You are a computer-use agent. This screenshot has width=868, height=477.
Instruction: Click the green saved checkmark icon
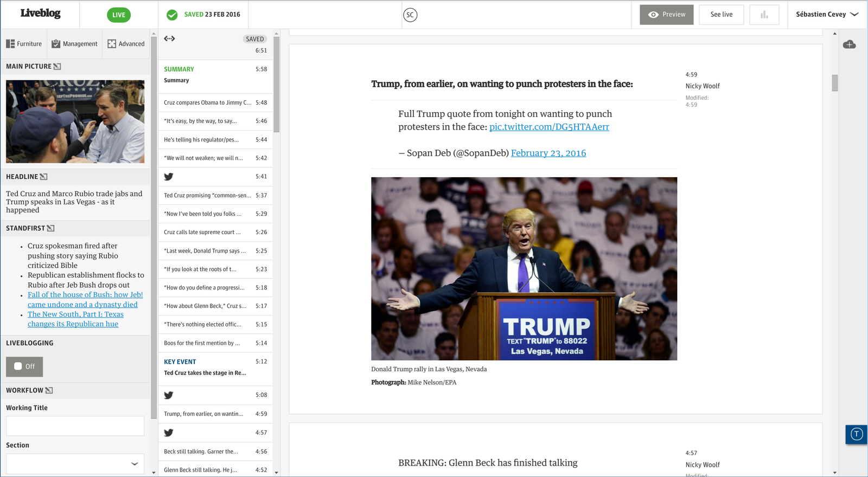point(172,15)
